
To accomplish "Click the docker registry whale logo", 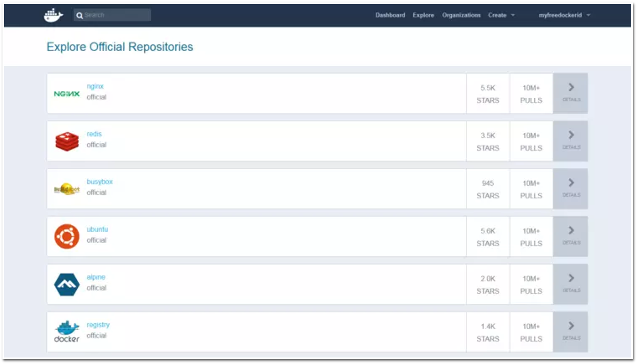I will (x=67, y=332).
